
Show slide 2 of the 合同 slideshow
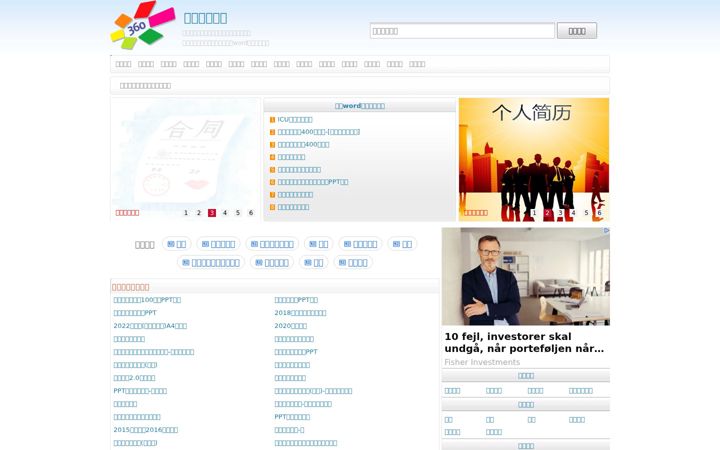click(x=199, y=213)
